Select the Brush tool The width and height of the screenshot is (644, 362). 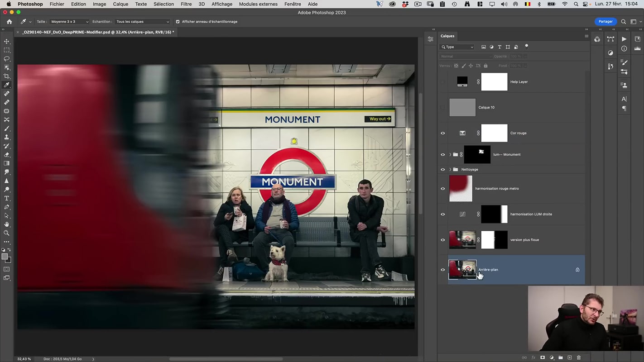[7, 129]
